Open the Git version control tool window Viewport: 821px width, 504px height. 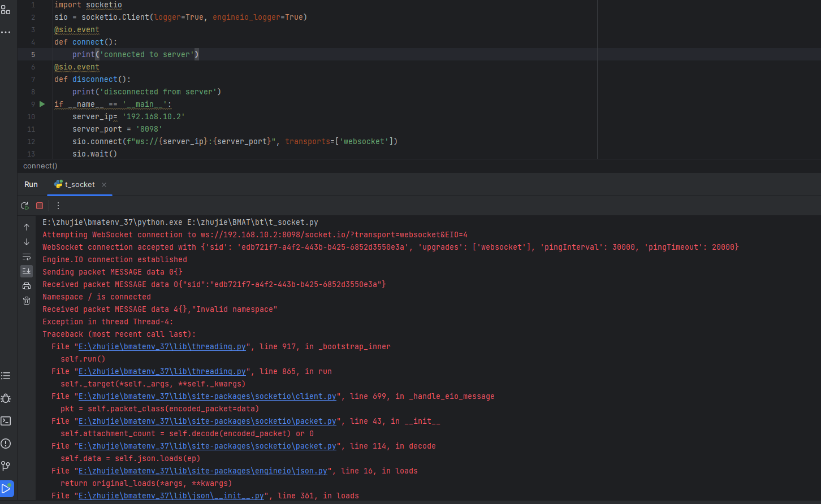[x=7, y=465]
